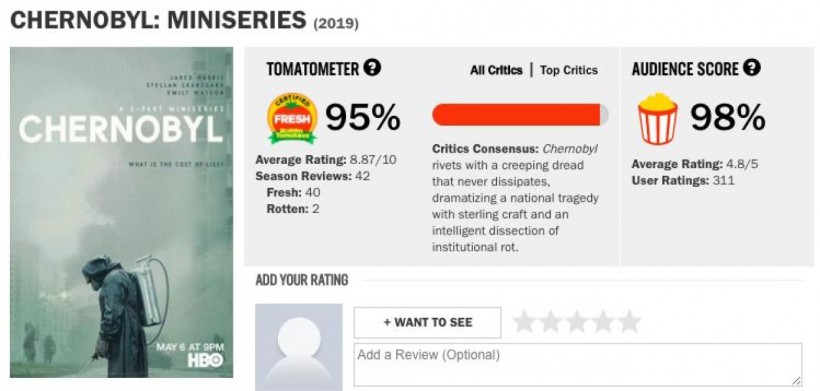
Task: Open the Audience Score help question mark icon
Action: coord(753,67)
